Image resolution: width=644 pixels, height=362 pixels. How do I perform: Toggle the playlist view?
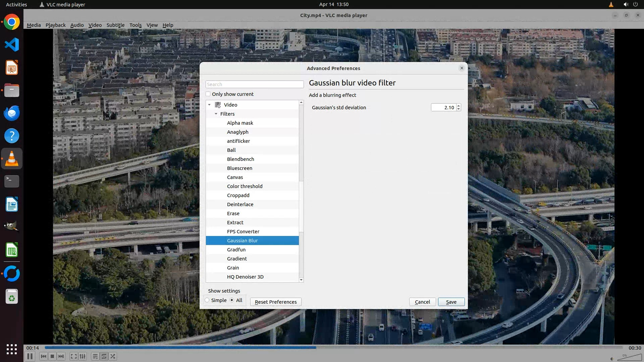[x=95, y=356]
